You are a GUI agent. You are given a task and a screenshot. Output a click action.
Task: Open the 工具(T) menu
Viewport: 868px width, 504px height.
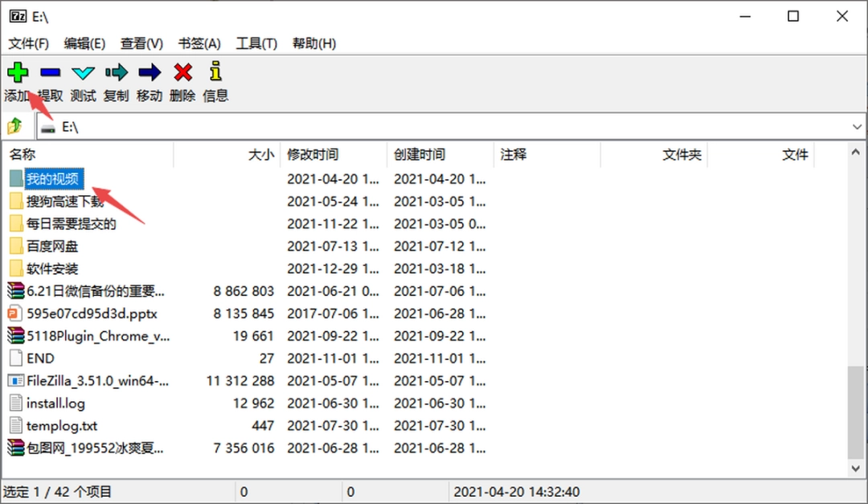pos(256,43)
